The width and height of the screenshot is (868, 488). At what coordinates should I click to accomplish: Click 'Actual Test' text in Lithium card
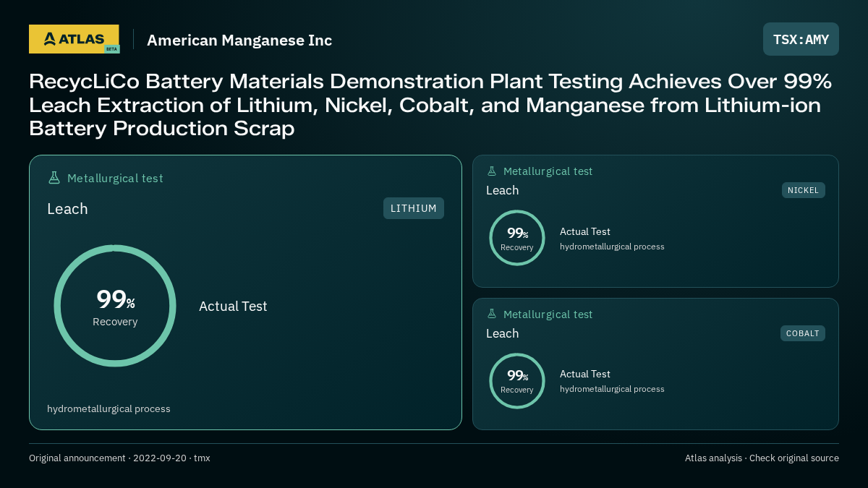233,306
